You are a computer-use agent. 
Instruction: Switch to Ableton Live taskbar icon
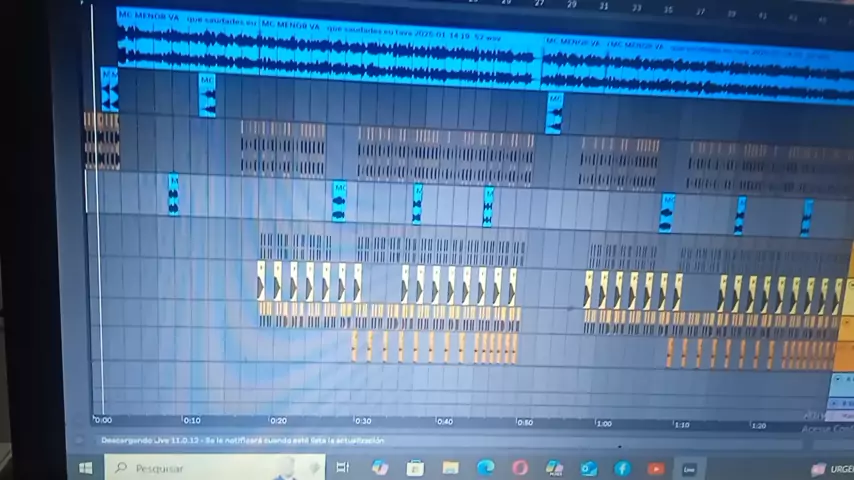[690, 467]
